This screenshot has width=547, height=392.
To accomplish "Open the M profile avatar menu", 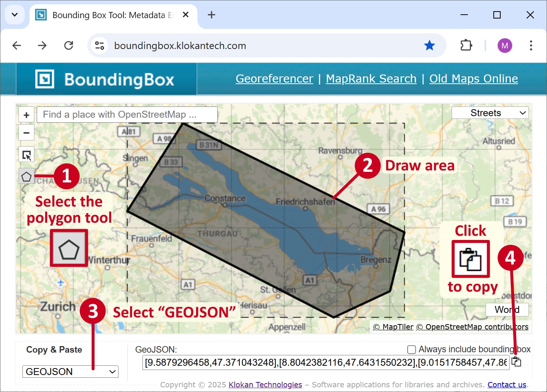I will click(505, 46).
